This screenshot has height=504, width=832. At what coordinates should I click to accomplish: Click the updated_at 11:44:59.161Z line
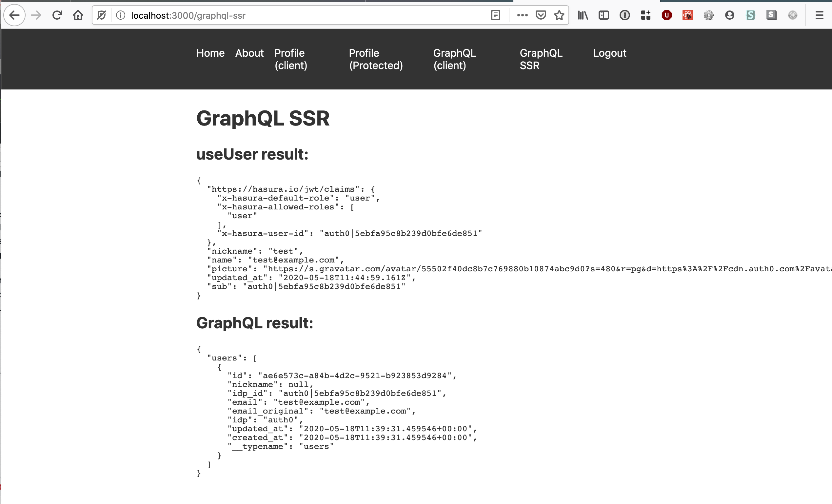pos(311,278)
